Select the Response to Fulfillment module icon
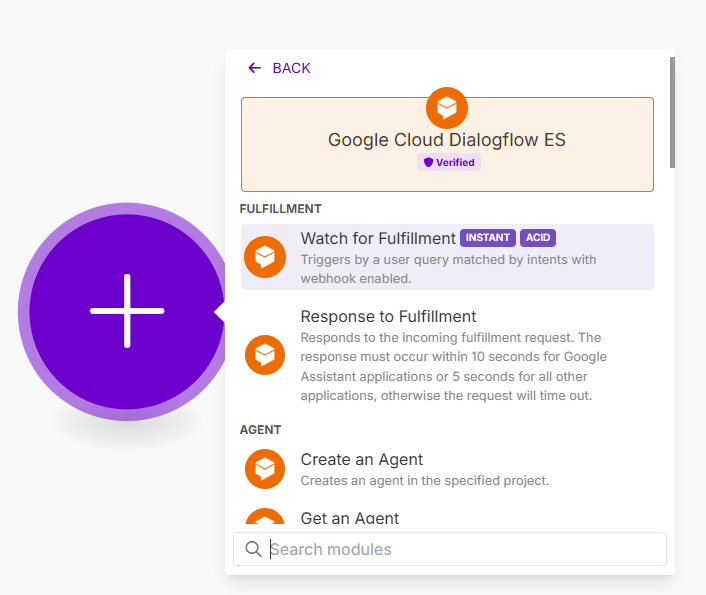 [x=265, y=355]
